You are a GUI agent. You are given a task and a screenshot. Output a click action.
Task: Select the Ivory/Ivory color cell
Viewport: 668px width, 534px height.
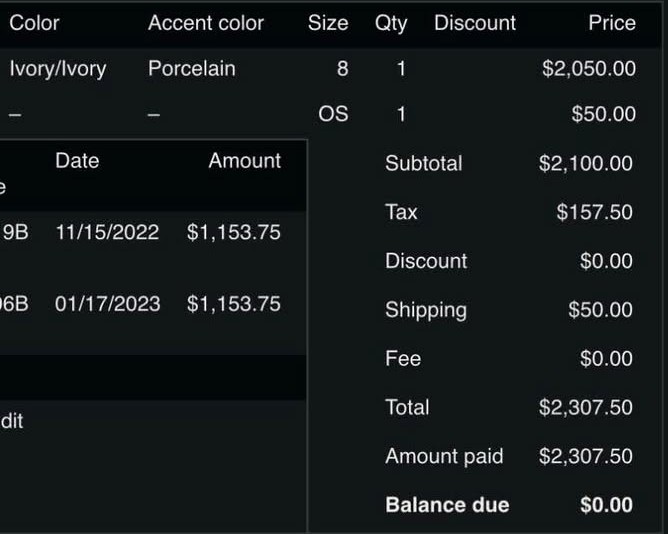click(58, 69)
